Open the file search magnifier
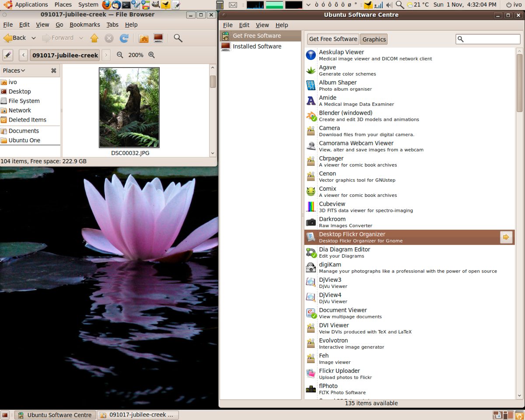Image resolution: width=525 pixels, height=420 pixels. point(178,38)
